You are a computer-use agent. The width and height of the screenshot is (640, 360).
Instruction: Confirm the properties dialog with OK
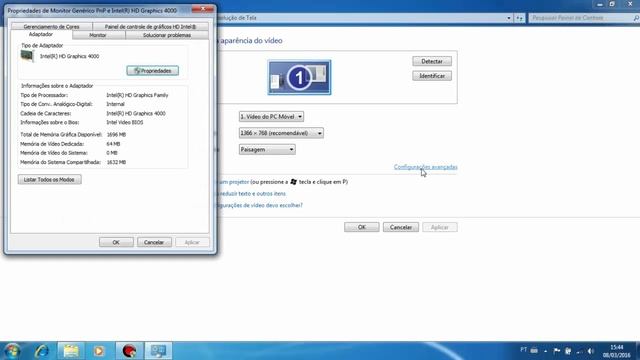tap(116, 242)
